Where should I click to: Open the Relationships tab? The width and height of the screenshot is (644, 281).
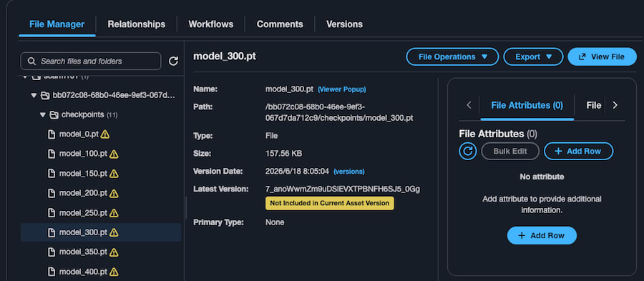coord(137,24)
